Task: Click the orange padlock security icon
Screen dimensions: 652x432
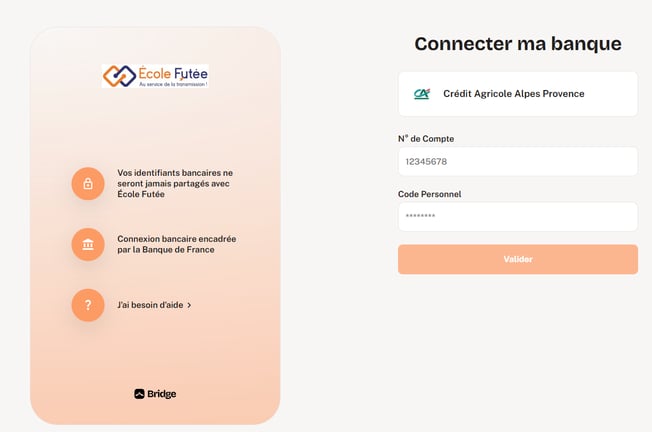Action: point(88,183)
